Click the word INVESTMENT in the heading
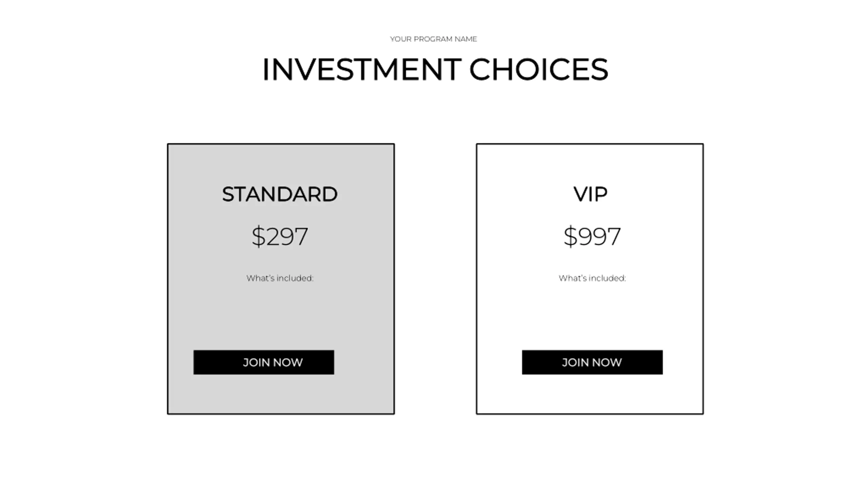 tap(362, 69)
